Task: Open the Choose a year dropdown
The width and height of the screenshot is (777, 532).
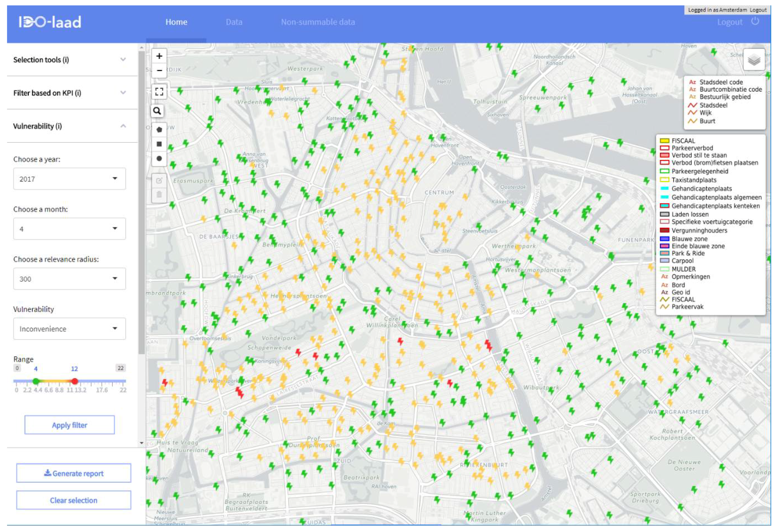Action: pos(70,179)
